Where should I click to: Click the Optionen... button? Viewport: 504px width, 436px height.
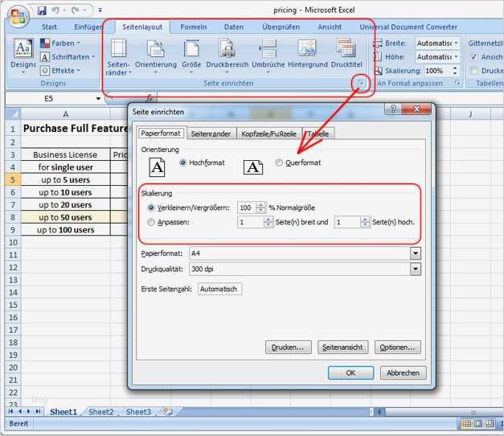[398, 348]
